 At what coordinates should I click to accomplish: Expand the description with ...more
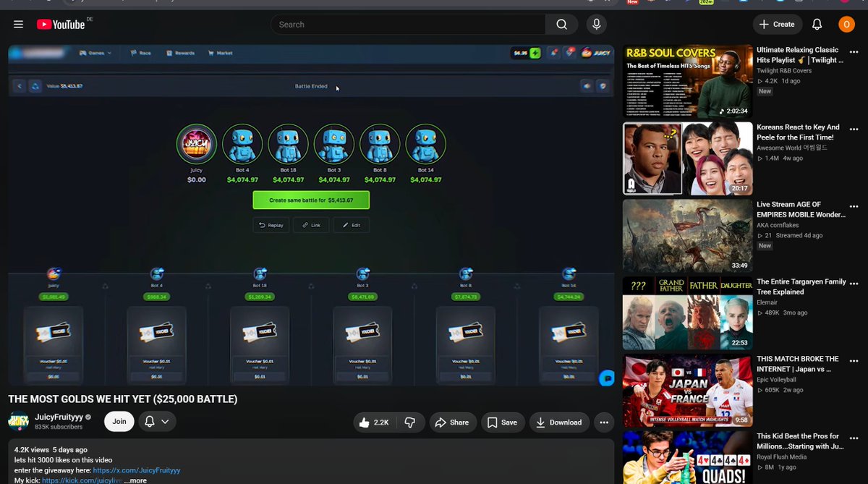click(135, 480)
